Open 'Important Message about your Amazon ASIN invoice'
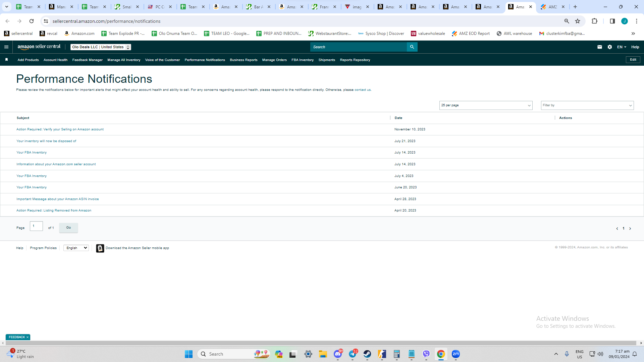This screenshot has width=644, height=362. 58,199
